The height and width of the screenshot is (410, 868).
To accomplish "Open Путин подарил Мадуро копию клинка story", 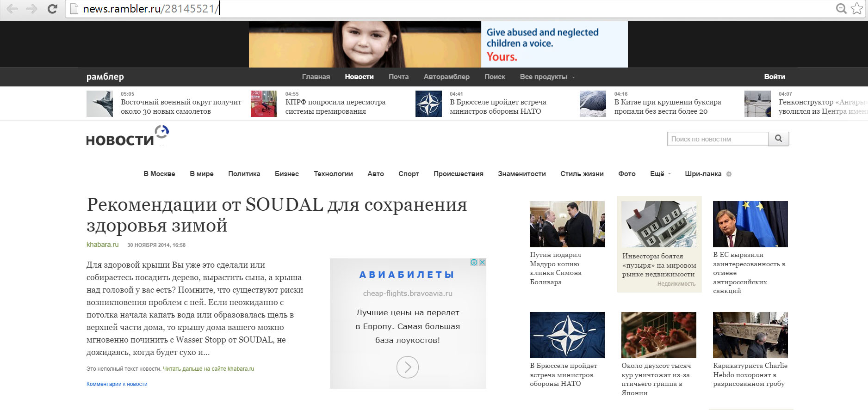I will pos(556,268).
